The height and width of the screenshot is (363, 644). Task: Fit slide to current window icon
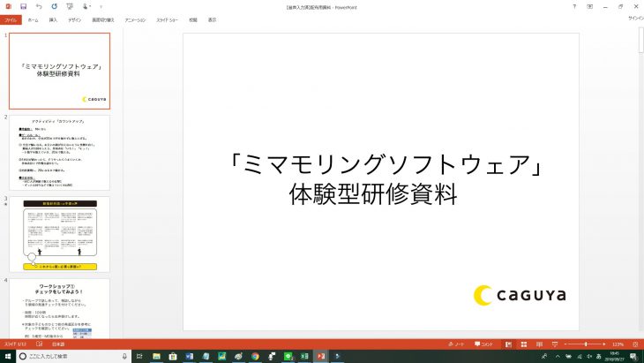(635, 344)
